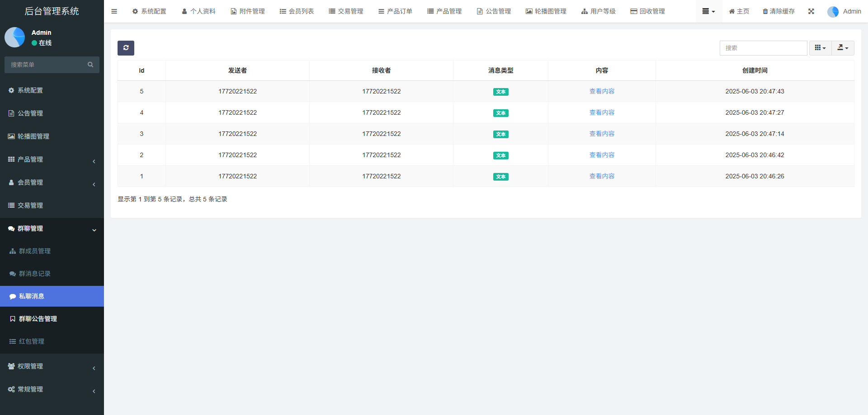The image size is (868, 415).
Task: Click the 清除缓存 trash button
Action: 778,11
